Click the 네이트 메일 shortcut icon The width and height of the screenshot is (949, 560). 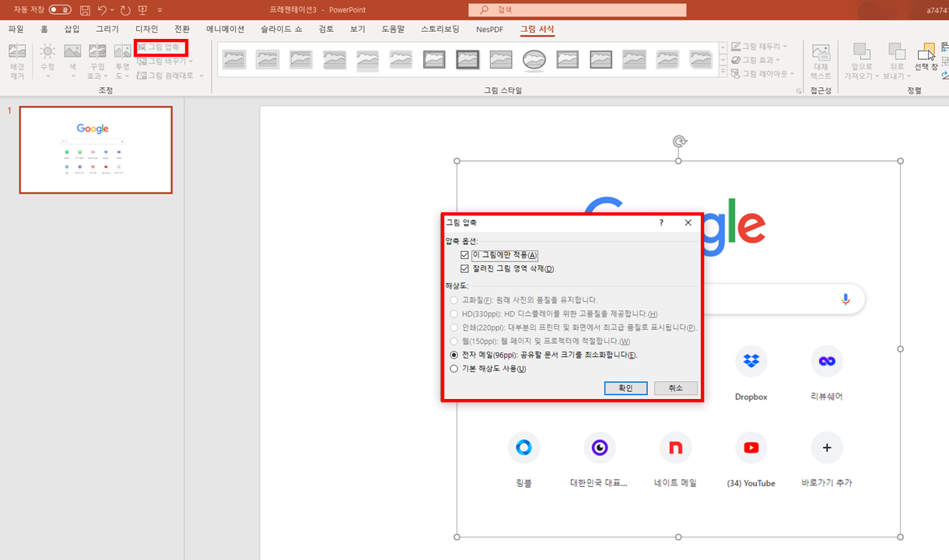click(x=675, y=447)
